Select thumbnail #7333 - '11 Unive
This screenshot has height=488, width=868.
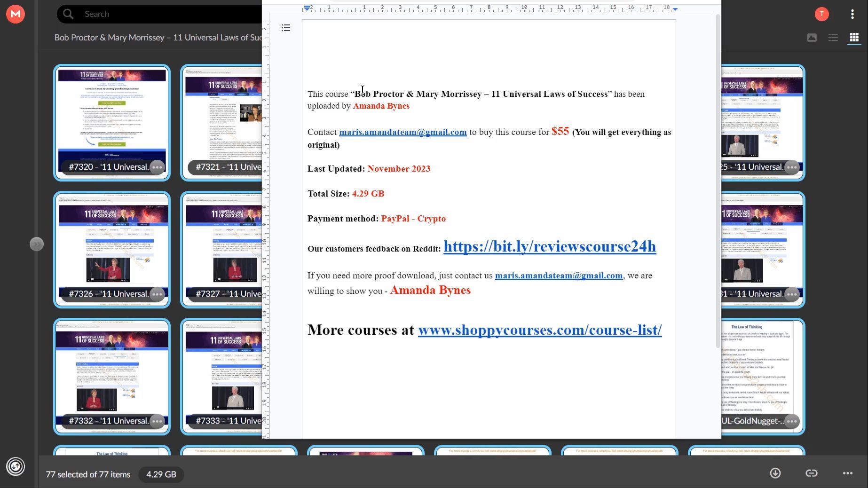(x=221, y=377)
